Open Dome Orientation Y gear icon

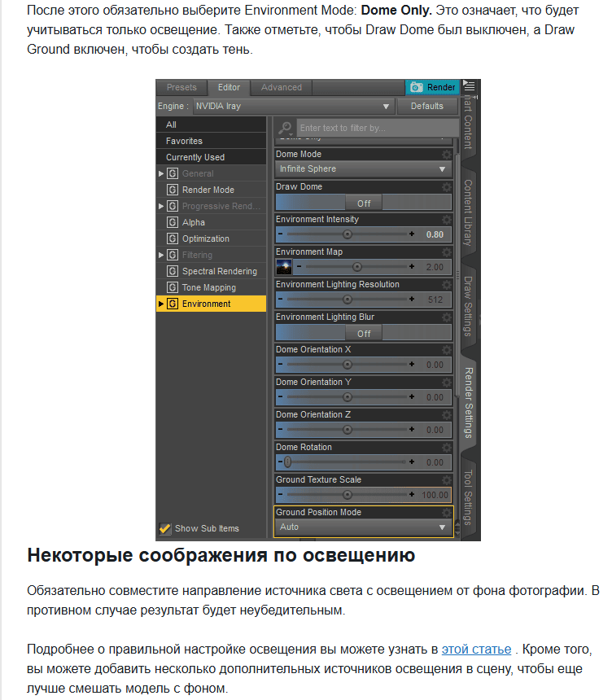[x=447, y=383]
